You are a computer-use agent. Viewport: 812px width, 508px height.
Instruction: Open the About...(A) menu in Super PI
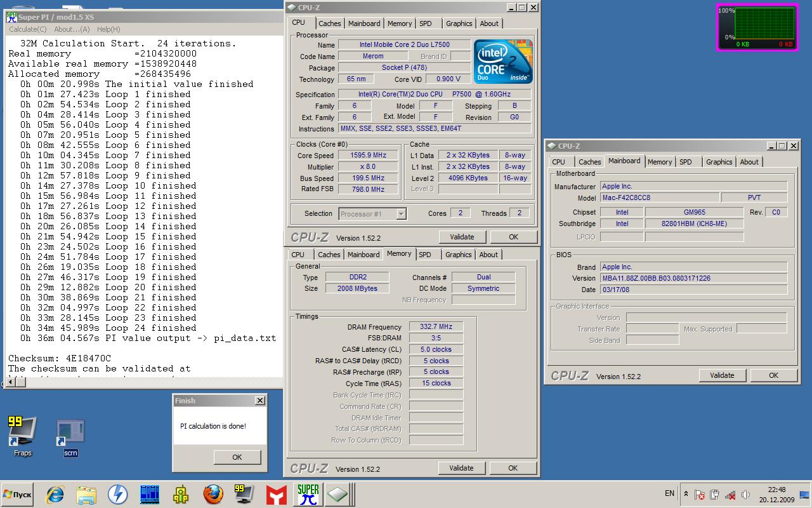tap(72, 29)
